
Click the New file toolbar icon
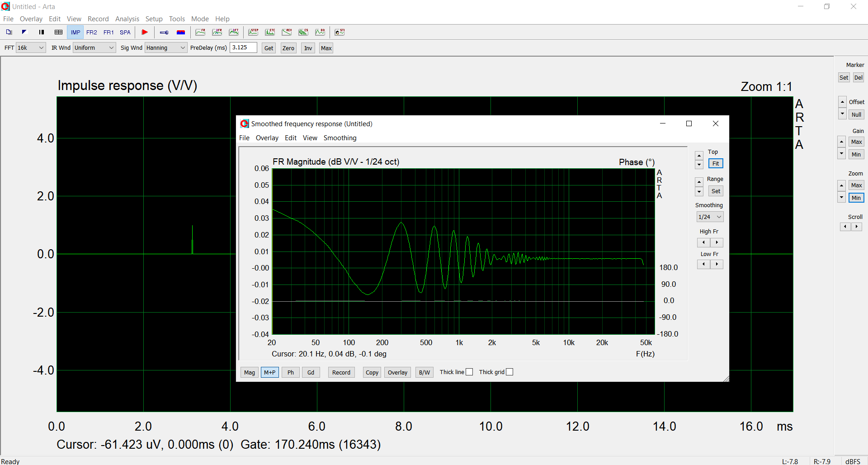(x=9, y=32)
